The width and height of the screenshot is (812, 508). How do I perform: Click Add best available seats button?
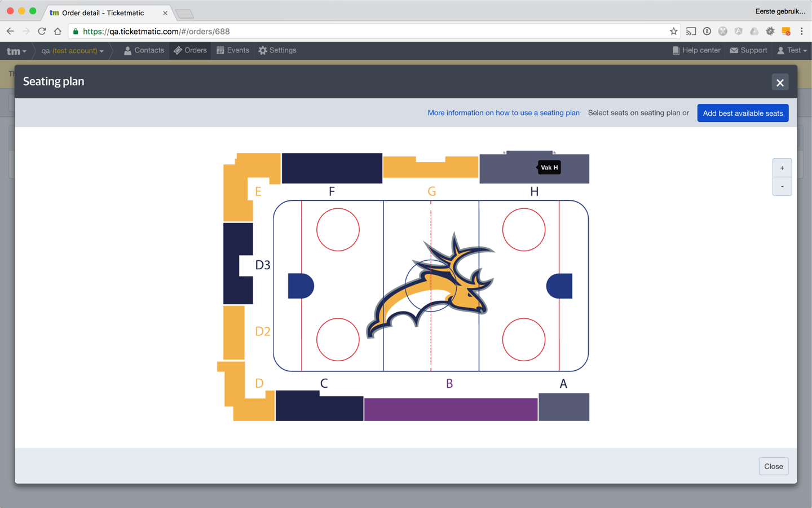pos(743,113)
